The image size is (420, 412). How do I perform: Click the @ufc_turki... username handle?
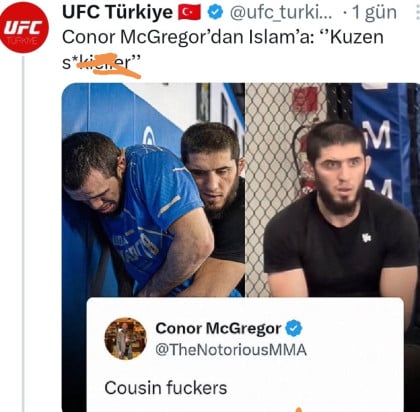pos(281,13)
